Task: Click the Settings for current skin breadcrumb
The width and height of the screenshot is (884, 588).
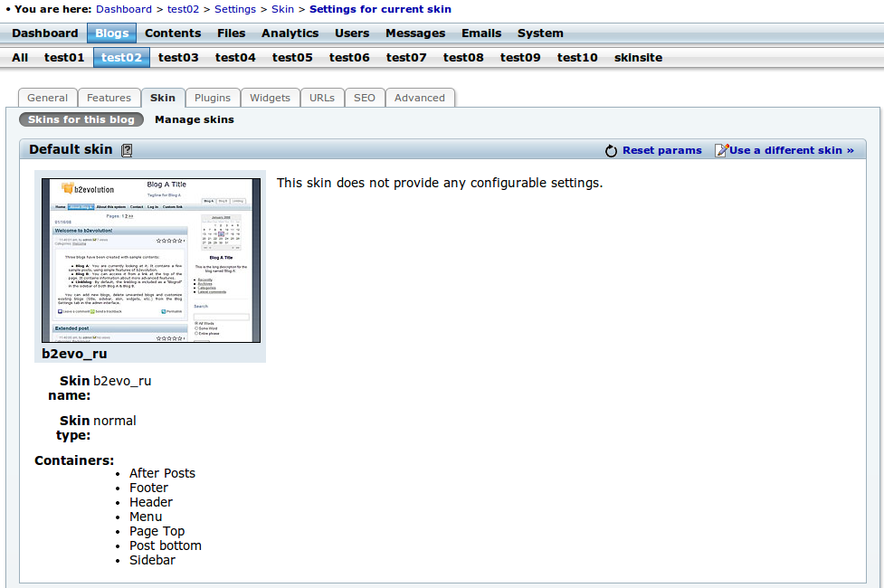Action: tap(380, 9)
